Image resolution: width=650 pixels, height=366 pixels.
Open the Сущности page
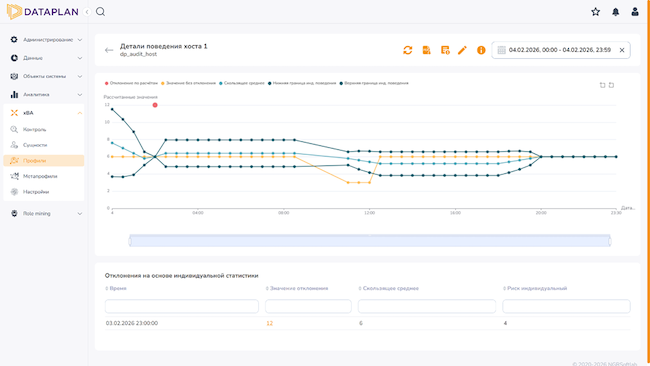pyautogui.click(x=44, y=145)
